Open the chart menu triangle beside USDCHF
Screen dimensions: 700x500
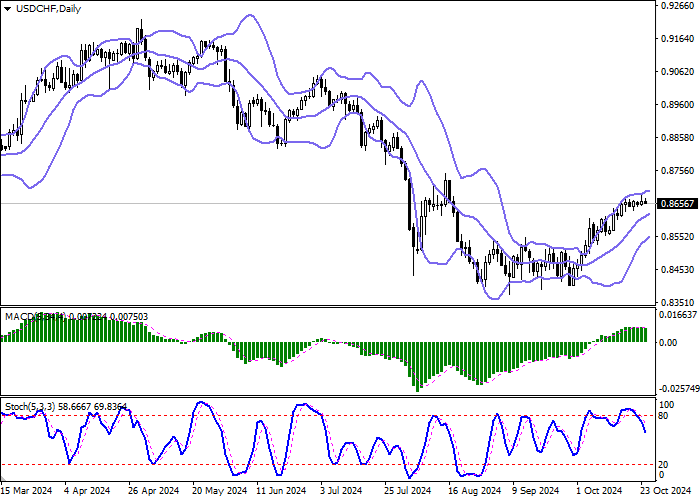pyautogui.click(x=7, y=9)
